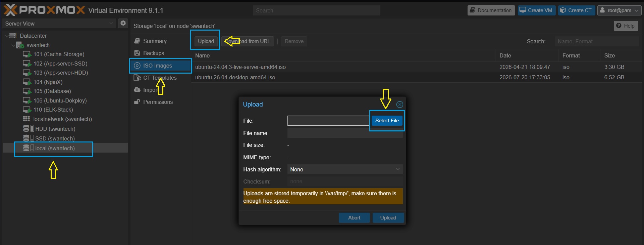Close the Upload dialog with X icon
The width and height of the screenshot is (644, 245).
[399, 105]
